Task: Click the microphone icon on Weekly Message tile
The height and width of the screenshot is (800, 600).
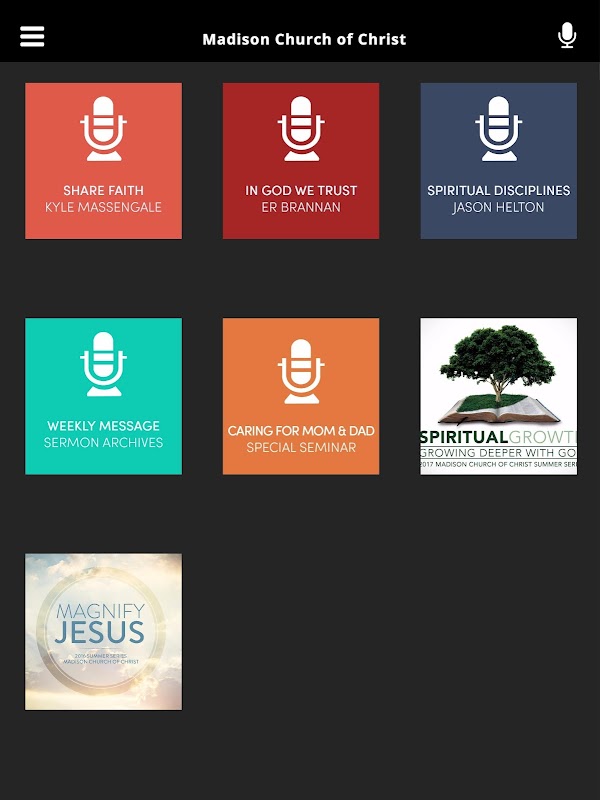Action: pyautogui.click(x=104, y=364)
